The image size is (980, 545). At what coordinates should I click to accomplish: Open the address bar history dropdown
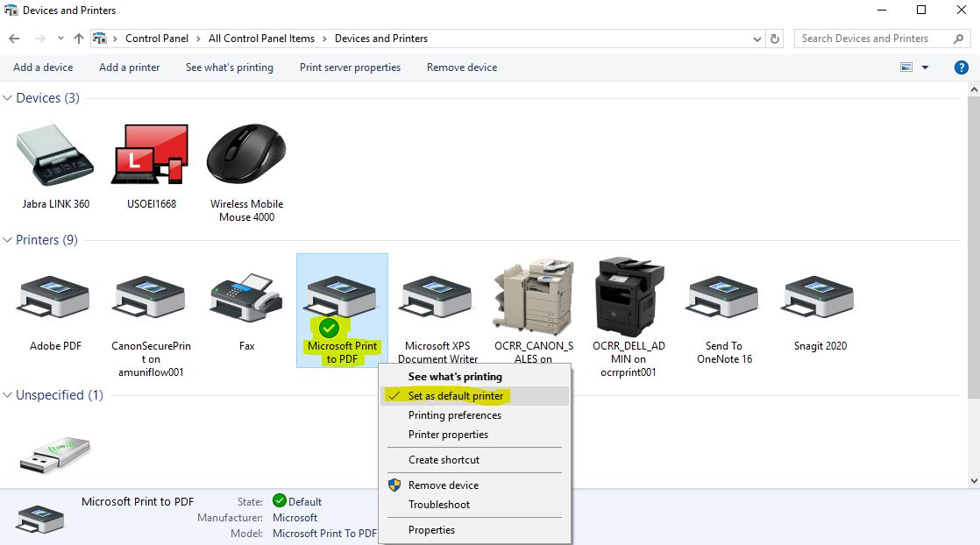click(756, 39)
